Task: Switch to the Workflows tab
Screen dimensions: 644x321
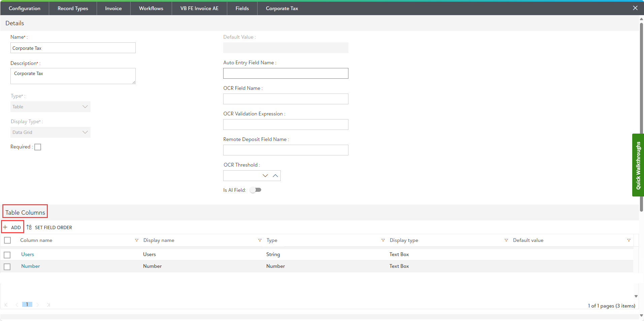Action: tap(151, 8)
